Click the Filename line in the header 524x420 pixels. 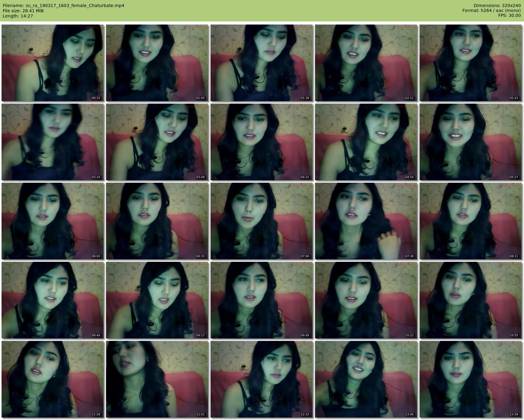click(x=63, y=6)
